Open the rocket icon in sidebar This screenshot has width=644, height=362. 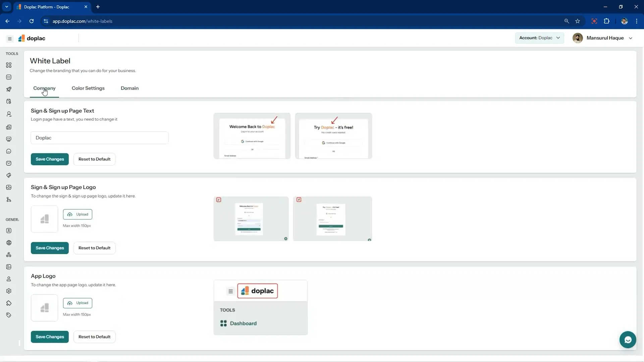(9, 89)
